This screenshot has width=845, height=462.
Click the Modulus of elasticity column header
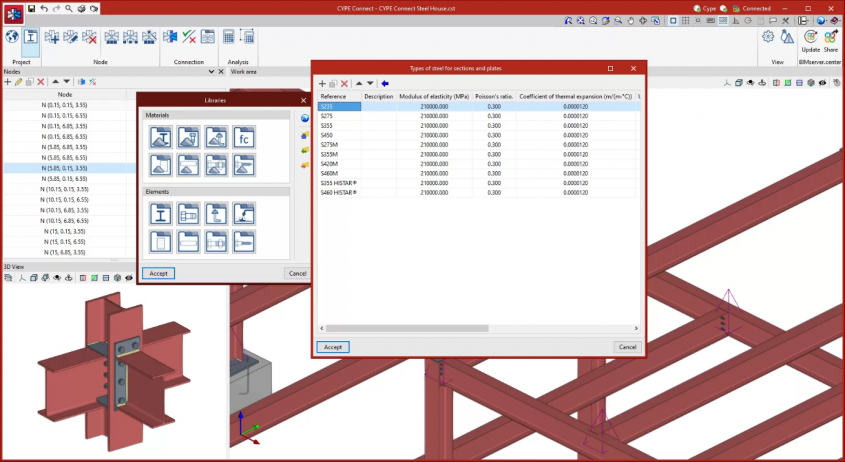pyautogui.click(x=435, y=96)
